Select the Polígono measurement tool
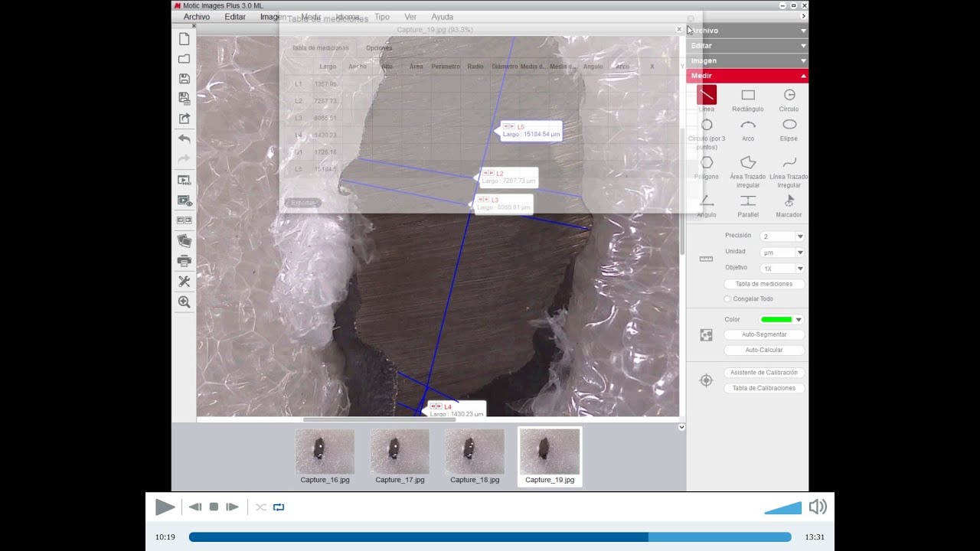980x551 pixels. pos(707,162)
